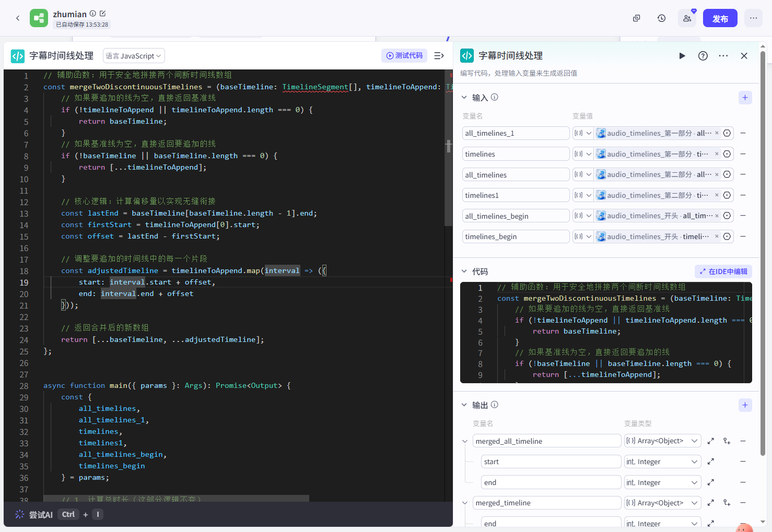Toggle the code editor side panel icon

439,56
